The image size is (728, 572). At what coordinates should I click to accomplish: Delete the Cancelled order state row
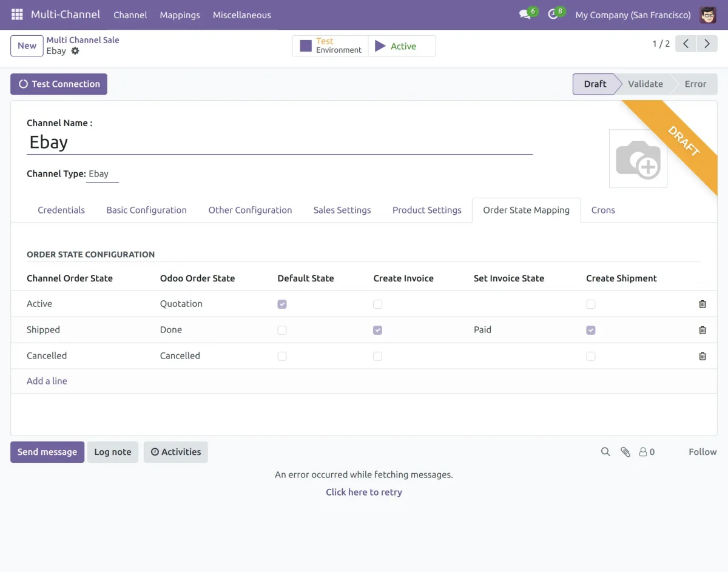[702, 356]
